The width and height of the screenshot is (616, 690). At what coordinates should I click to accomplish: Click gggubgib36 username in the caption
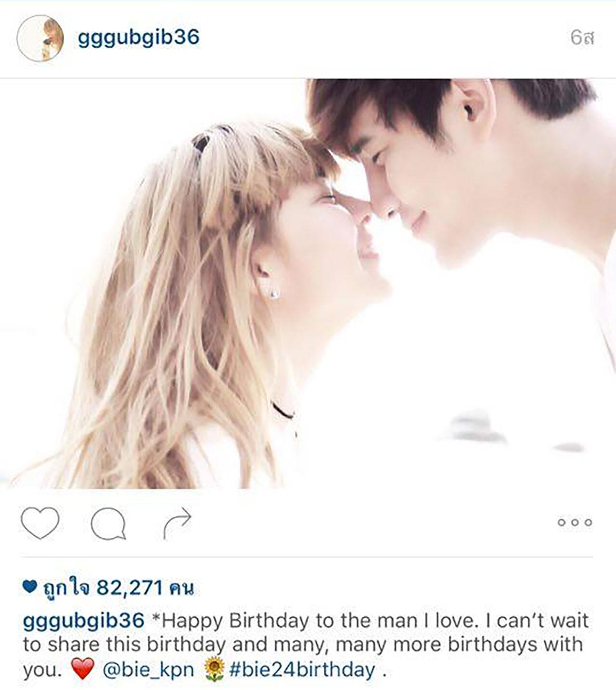[x=84, y=621]
